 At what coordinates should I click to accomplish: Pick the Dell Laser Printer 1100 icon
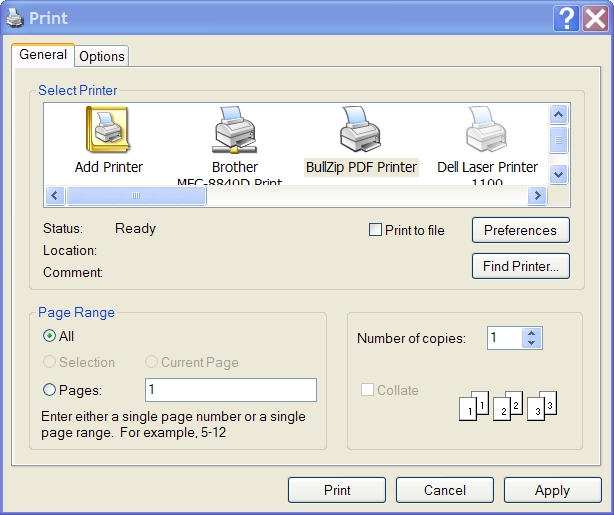click(486, 130)
